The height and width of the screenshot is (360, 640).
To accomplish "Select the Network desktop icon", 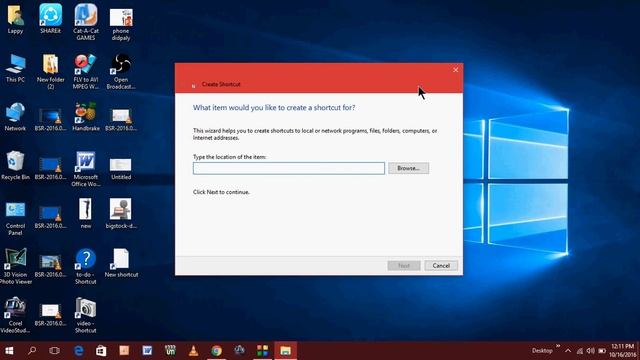I will pyautogui.click(x=15, y=117).
